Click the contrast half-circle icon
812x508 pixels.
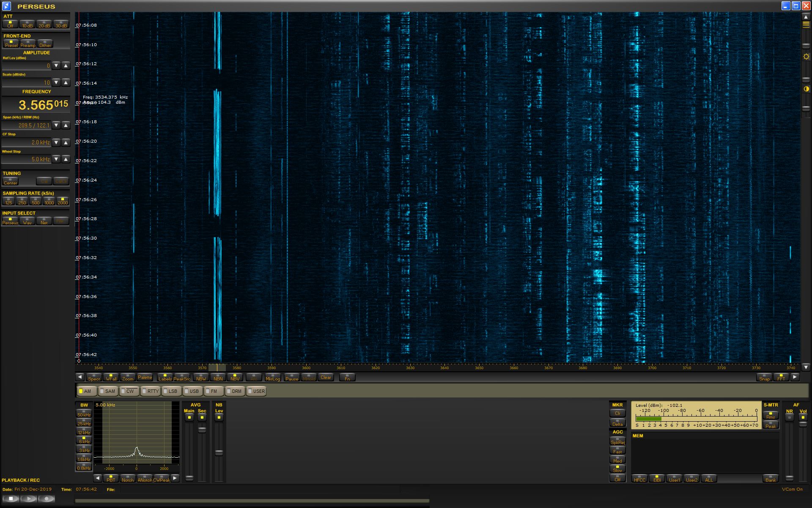pos(806,89)
